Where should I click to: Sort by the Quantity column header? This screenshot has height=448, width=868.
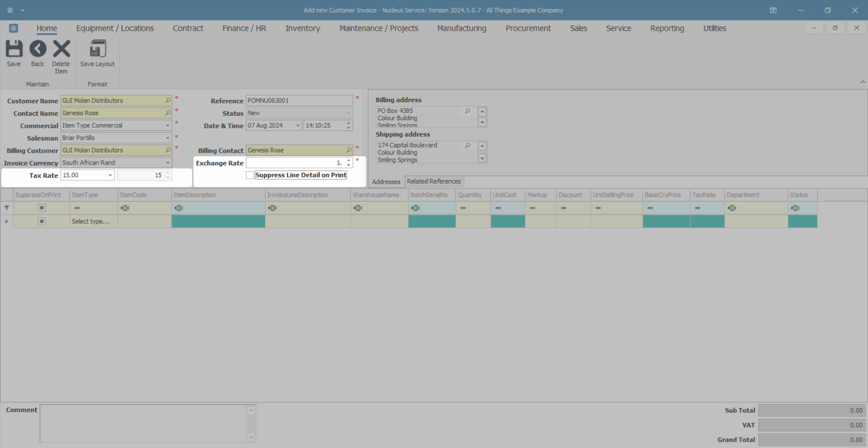(473, 195)
